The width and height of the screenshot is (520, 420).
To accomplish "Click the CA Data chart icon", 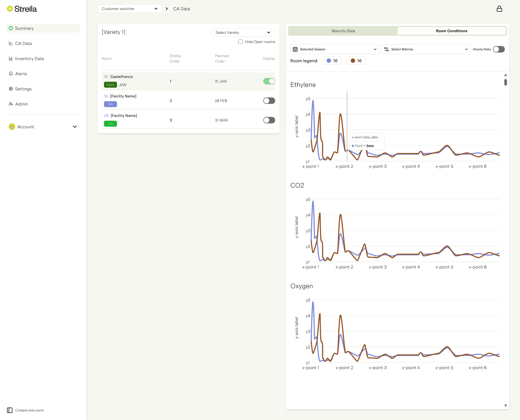I will [11, 43].
